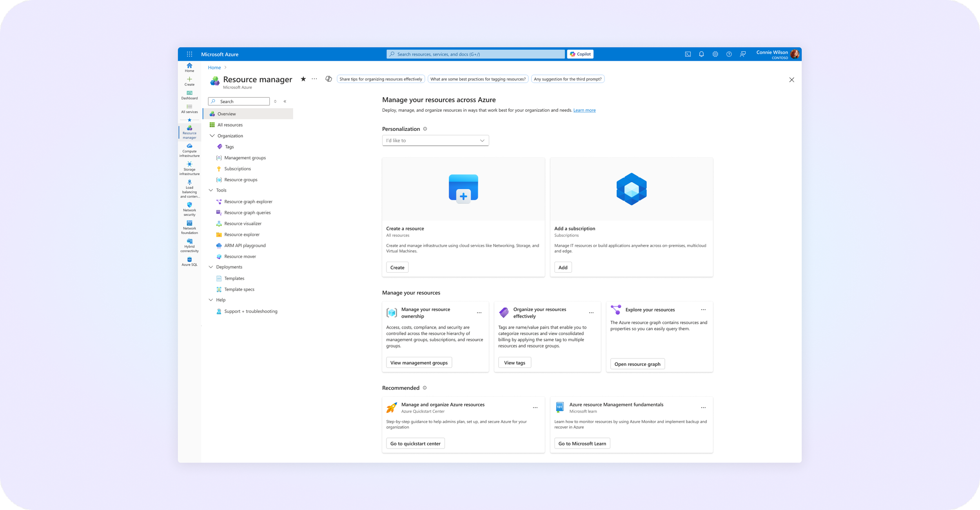Toggle the favorite star for Resource manager
980x510 pixels.
tap(303, 79)
